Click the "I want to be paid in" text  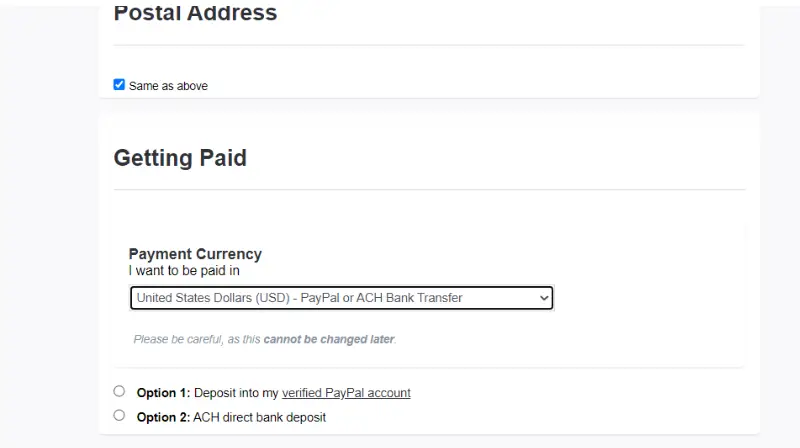(x=184, y=270)
